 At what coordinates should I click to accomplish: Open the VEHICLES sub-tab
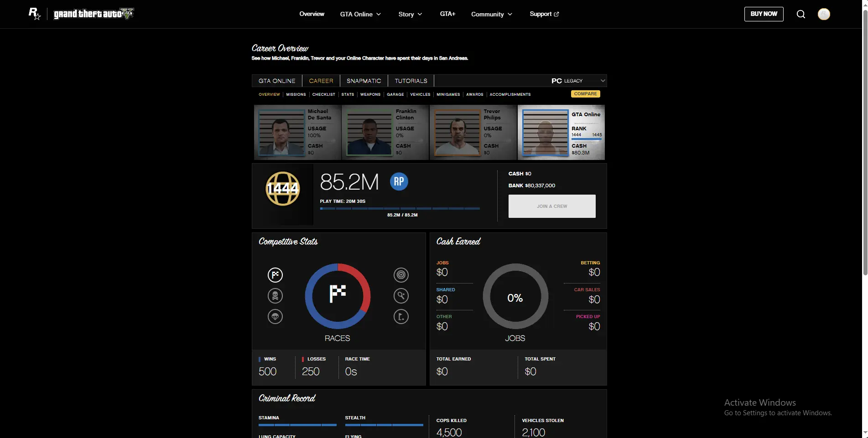(x=420, y=94)
